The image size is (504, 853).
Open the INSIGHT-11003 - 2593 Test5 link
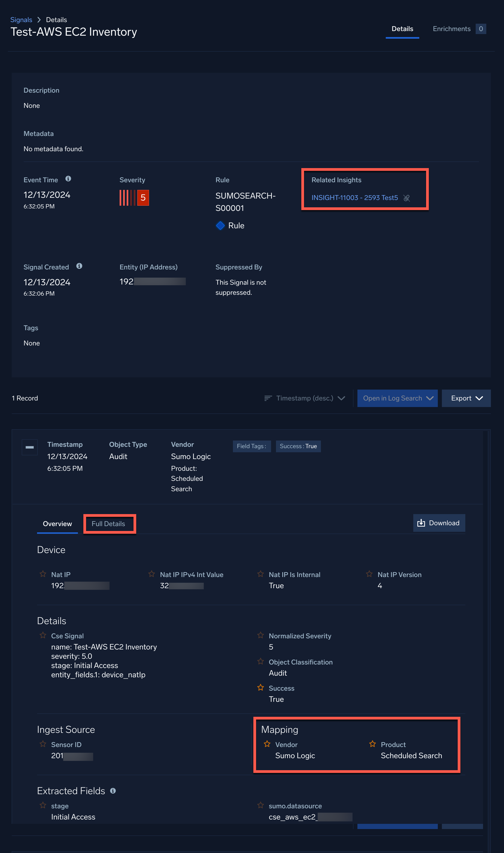pos(354,198)
